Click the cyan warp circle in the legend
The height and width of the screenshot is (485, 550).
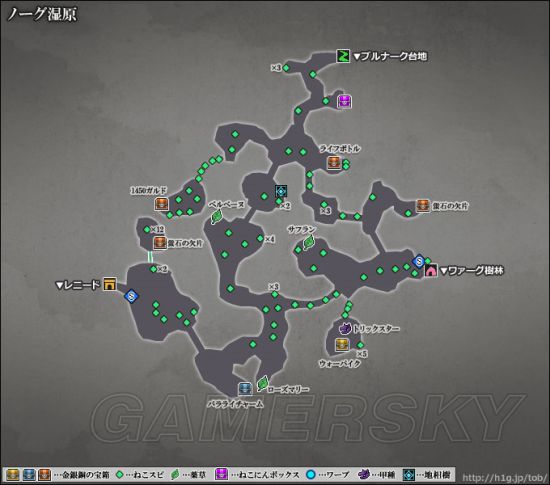click(310, 475)
